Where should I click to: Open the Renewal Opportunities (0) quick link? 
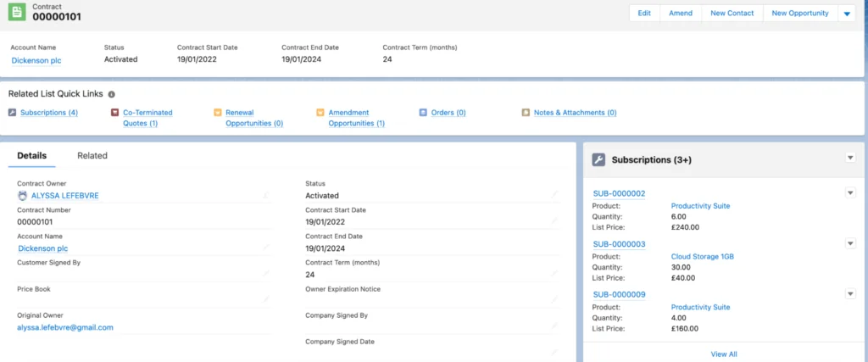(x=254, y=118)
